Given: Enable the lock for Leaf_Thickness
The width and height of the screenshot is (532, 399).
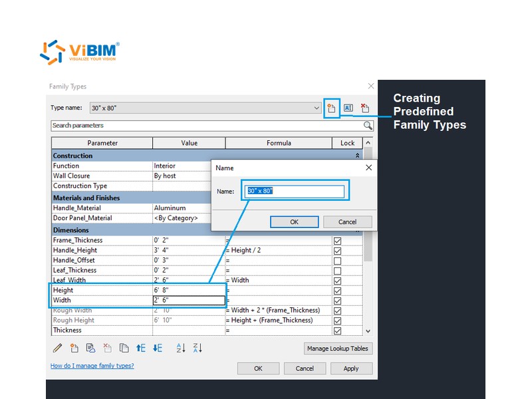Looking at the screenshot, I should click(x=337, y=271).
